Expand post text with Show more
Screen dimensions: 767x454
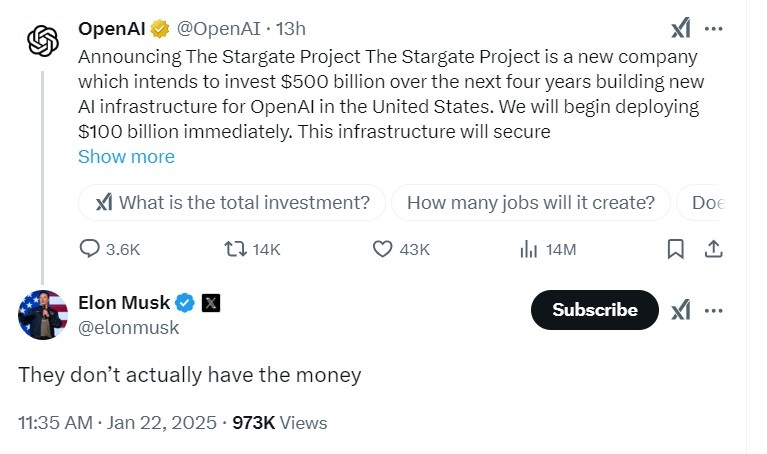[126, 156]
